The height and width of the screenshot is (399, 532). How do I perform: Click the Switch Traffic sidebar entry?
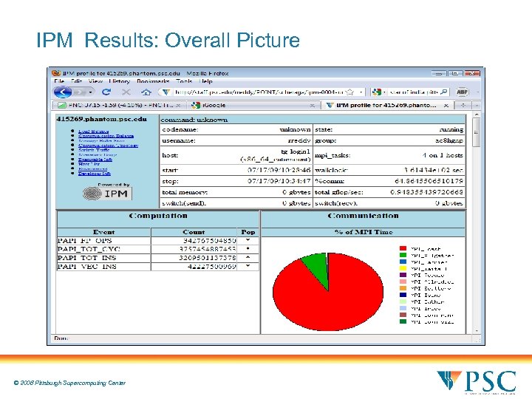94,150
